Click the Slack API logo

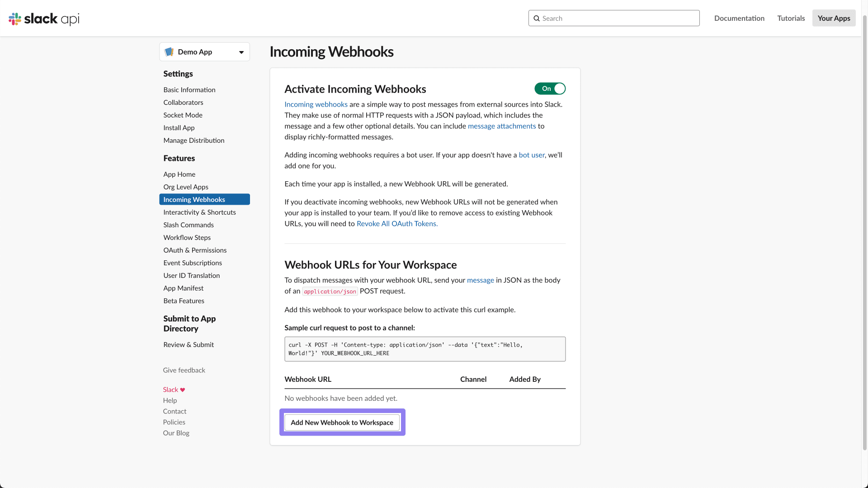point(43,19)
